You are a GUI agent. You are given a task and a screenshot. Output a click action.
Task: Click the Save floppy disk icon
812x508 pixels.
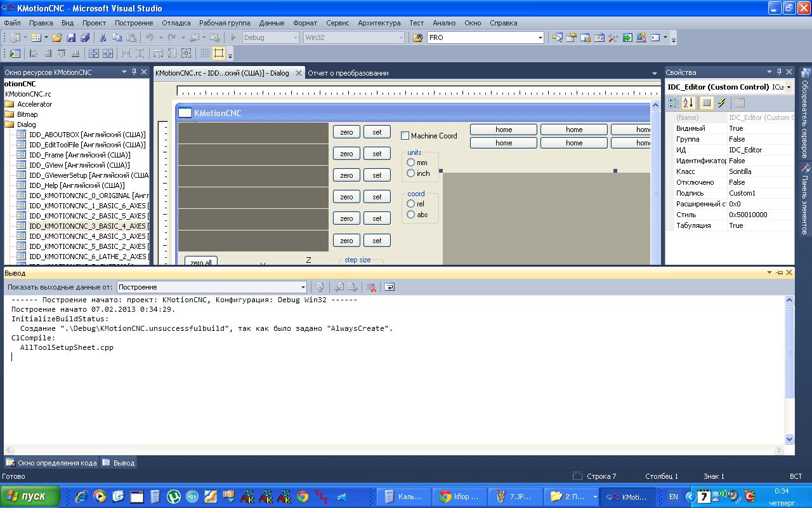[71, 37]
